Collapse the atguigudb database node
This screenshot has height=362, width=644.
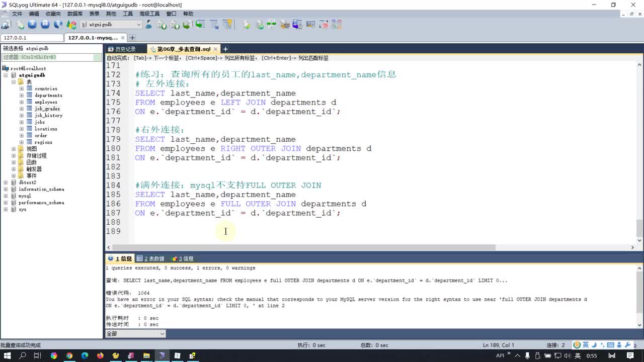point(6,75)
